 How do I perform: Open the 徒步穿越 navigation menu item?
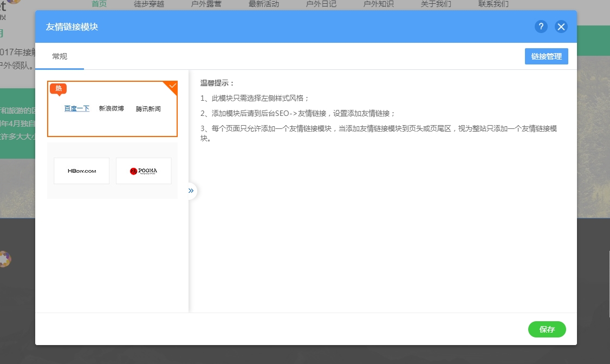149,4
